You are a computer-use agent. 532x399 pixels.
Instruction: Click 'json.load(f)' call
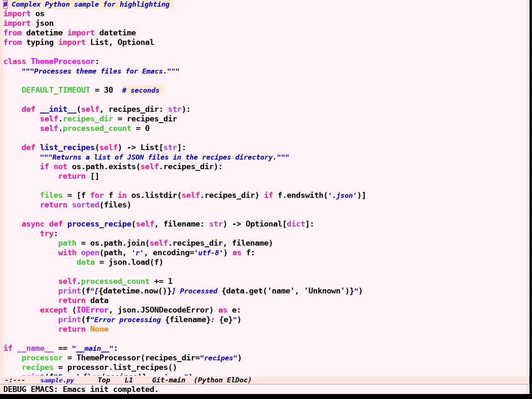136,262
